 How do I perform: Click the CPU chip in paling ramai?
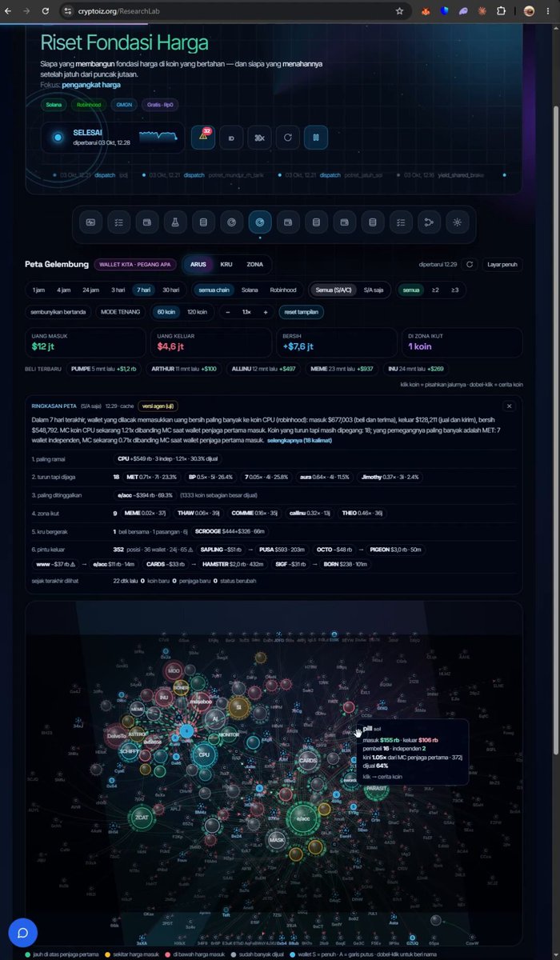(x=169, y=459)
